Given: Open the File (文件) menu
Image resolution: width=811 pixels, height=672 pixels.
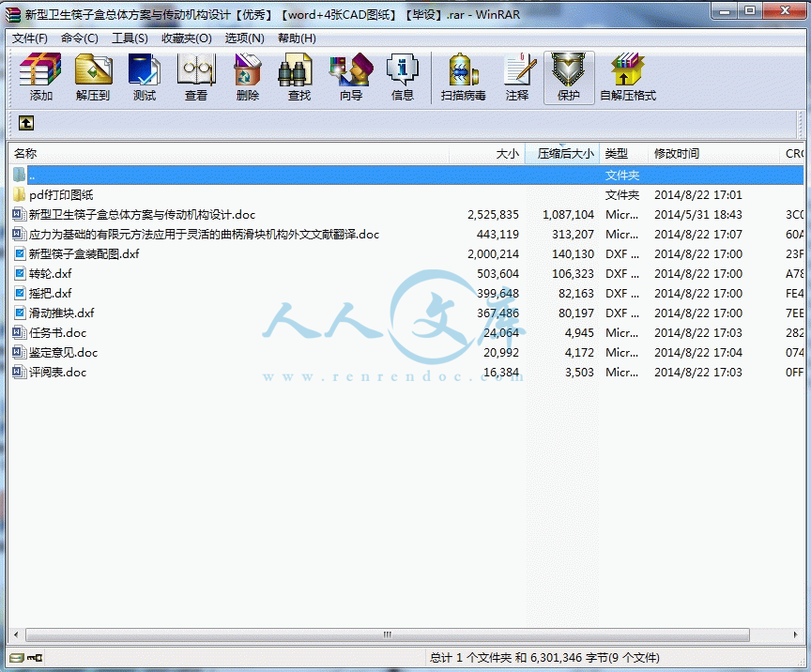Looking at the screenshot, I should [x=30, y=38].
